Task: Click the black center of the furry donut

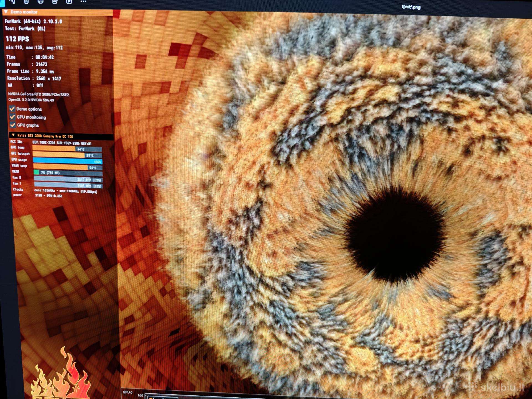Action: 395,235
